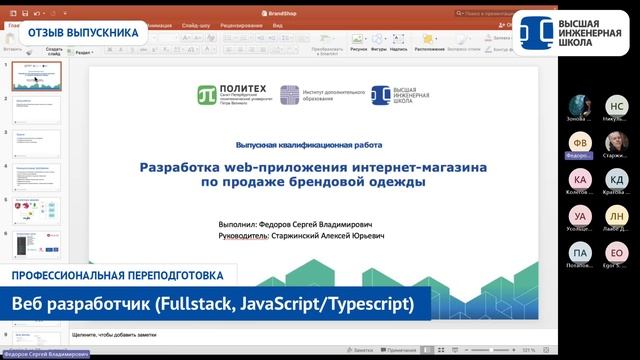Screen dimensions: 640x360
Task: Open the Фигуры shapes gallery
Action: (x=378, y=42)
